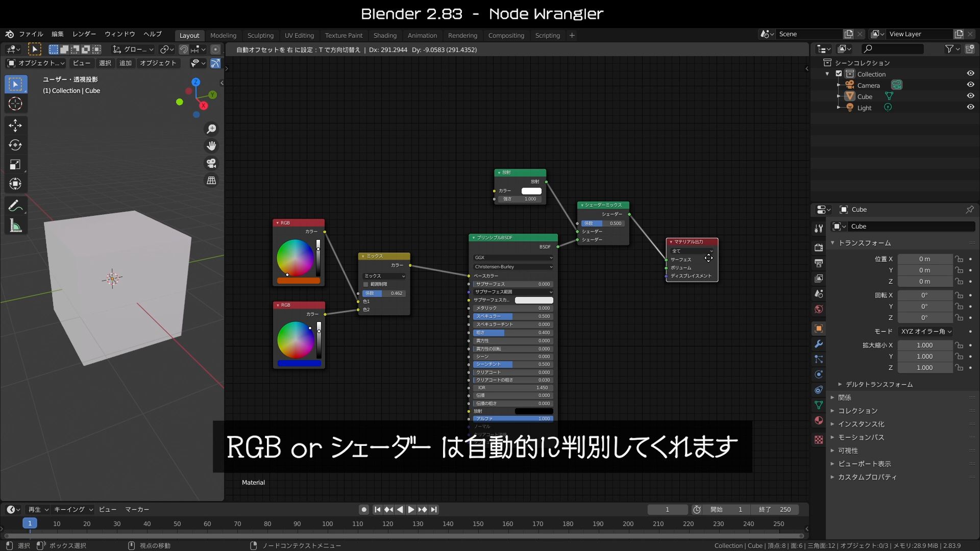Viewport: 980px width, 551px height.
Task: Open the レンダー menu
Action: coord(83,34)
